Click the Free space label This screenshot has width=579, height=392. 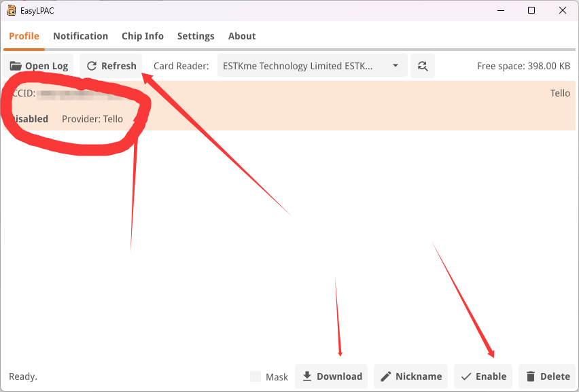click(523, 66)
